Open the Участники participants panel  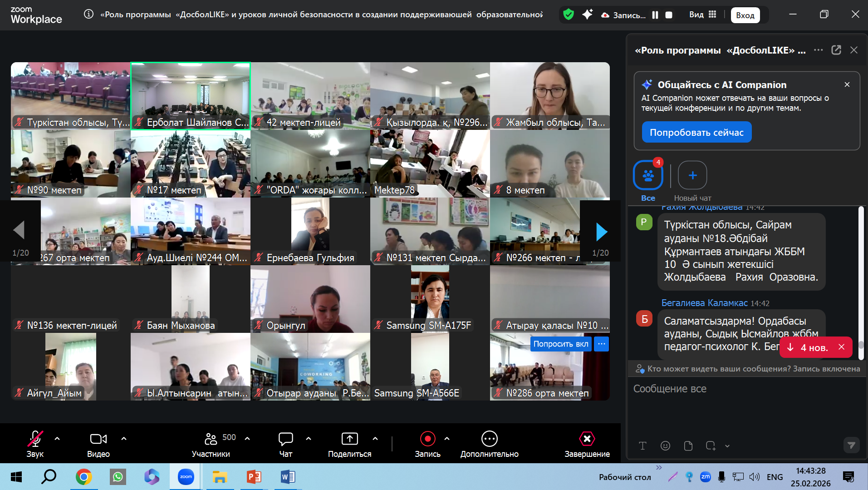pos(211,444)
